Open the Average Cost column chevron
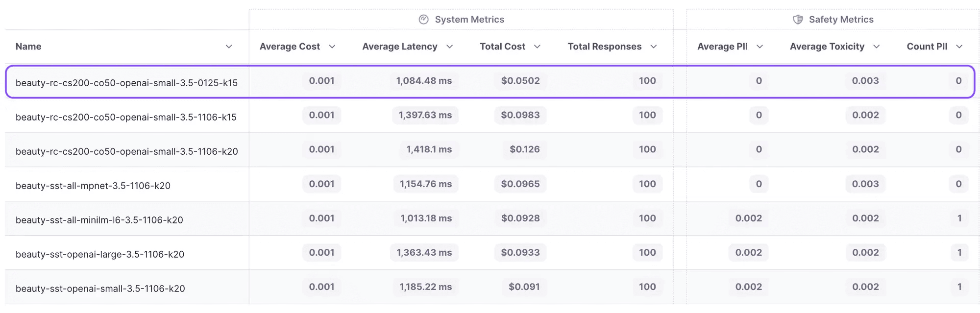 click(x=332, y=47)
